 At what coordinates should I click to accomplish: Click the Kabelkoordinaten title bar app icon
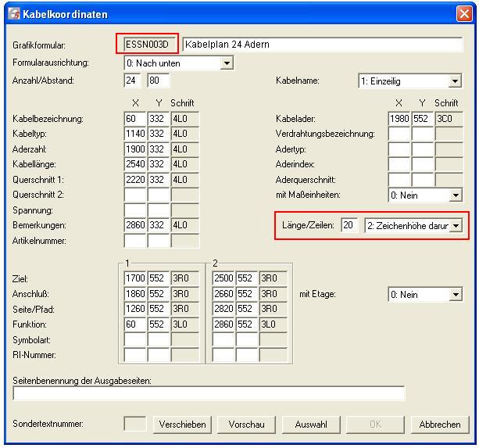14,14
